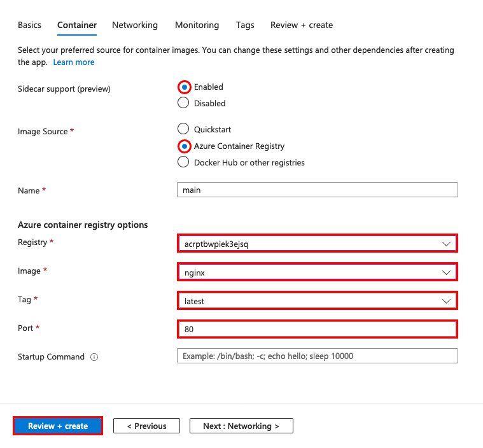Viewport: 483px width, 448px height.
Task: Select Azure Container Registry image source
Action: 184,146
